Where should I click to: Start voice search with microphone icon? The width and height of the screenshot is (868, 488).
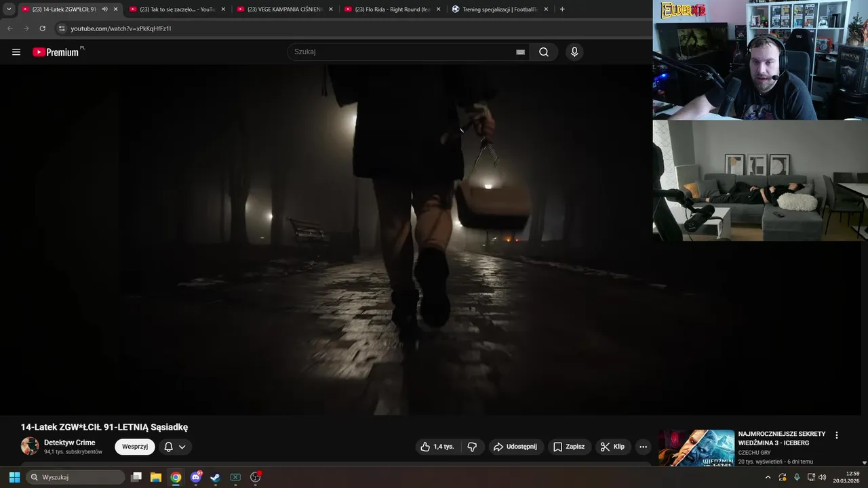click(574, 52)
